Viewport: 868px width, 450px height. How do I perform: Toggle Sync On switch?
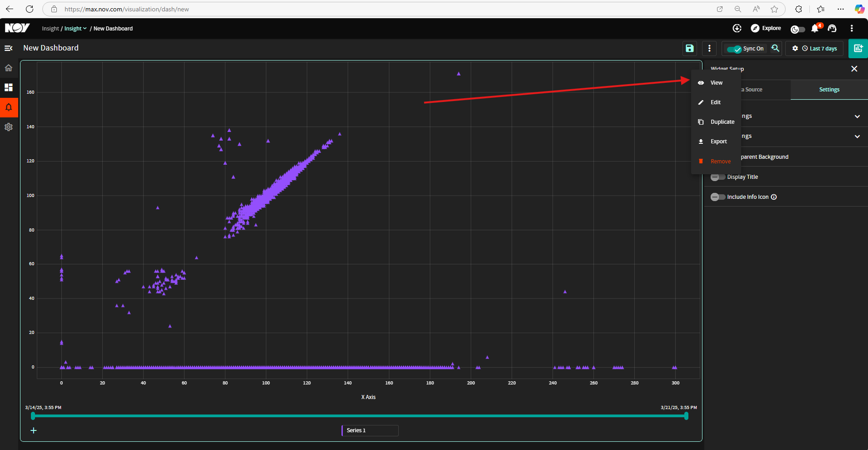coord(734,49)
